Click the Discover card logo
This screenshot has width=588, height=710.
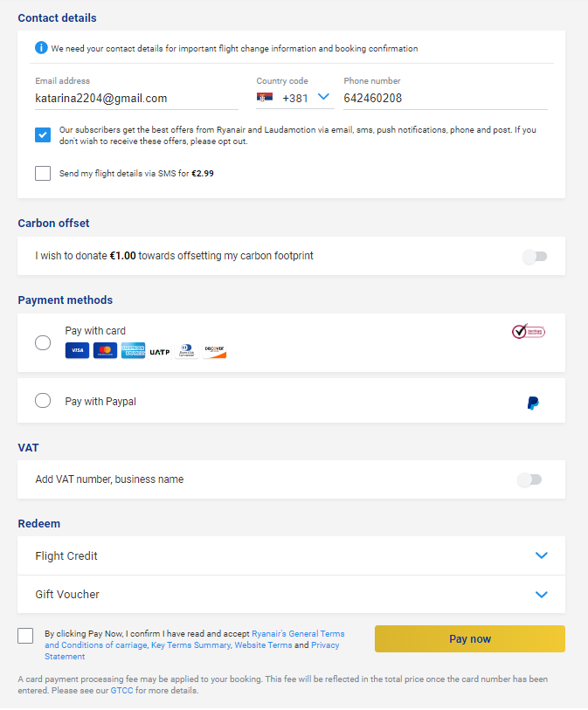pyautogui.click(x=214, y=351)
